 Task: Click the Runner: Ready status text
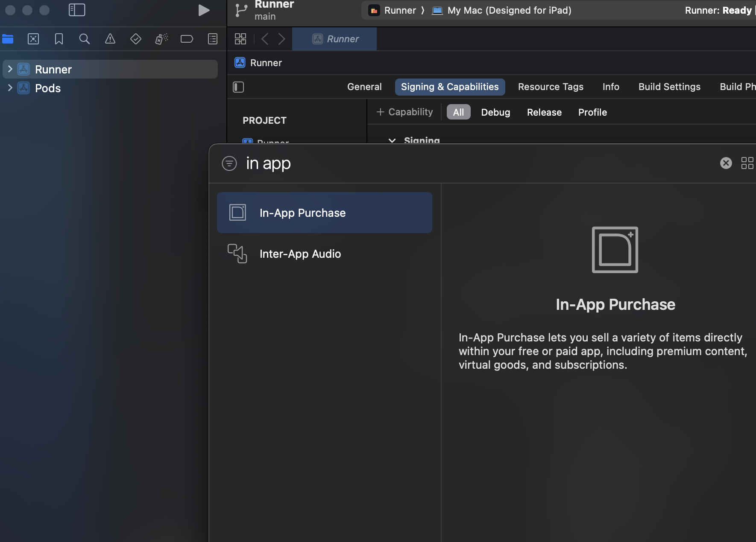[718, 10]
